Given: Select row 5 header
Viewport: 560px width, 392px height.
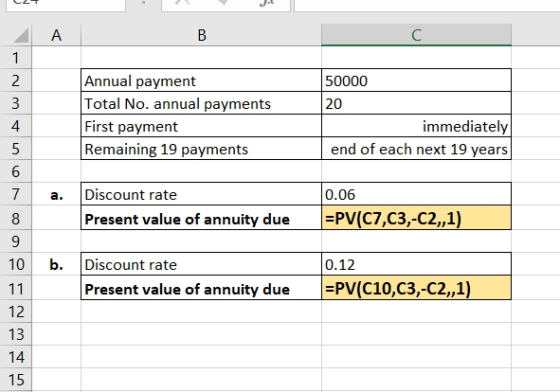Looking at the screenshot, I should point(16,149).
